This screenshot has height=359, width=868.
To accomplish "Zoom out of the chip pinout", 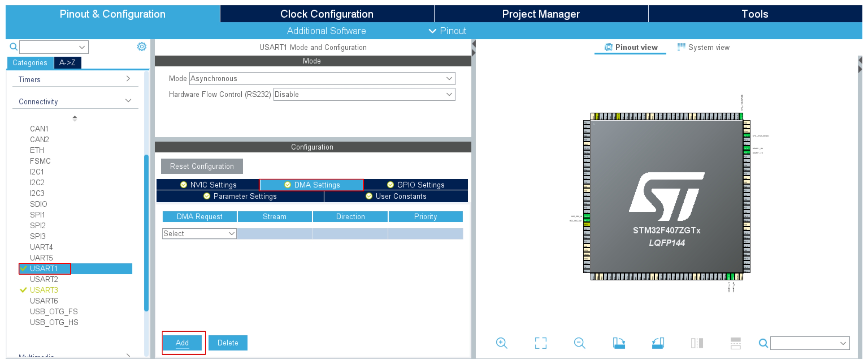I will click(x=579, y=343).
